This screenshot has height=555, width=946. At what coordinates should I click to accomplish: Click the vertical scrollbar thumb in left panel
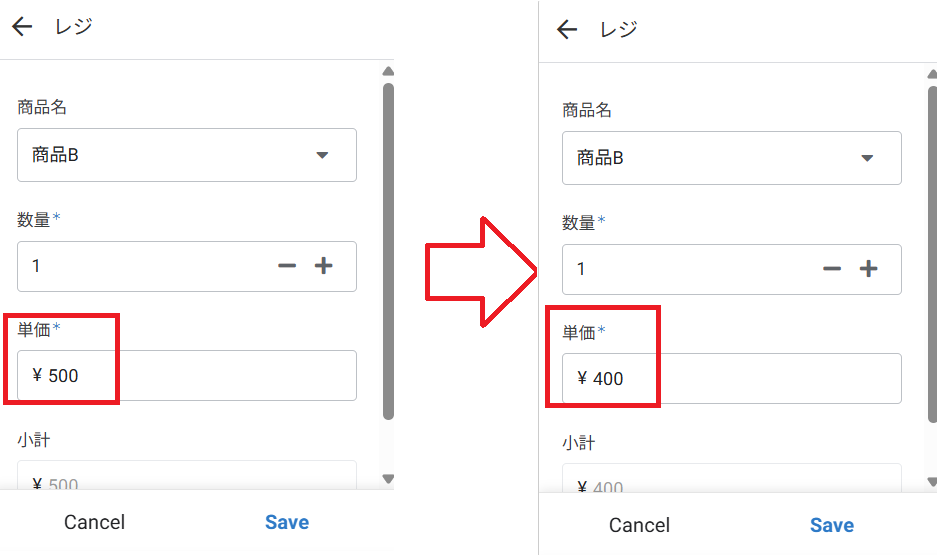coord(388,250)
